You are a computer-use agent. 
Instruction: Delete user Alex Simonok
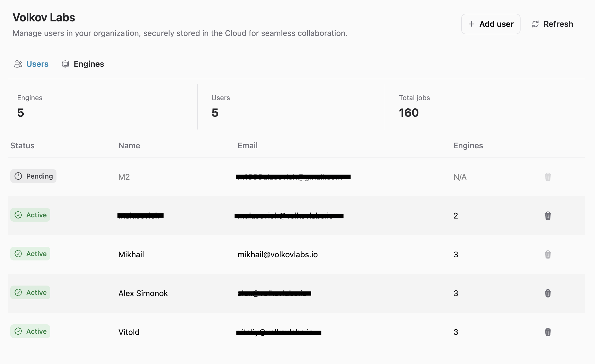pos(548,293)
